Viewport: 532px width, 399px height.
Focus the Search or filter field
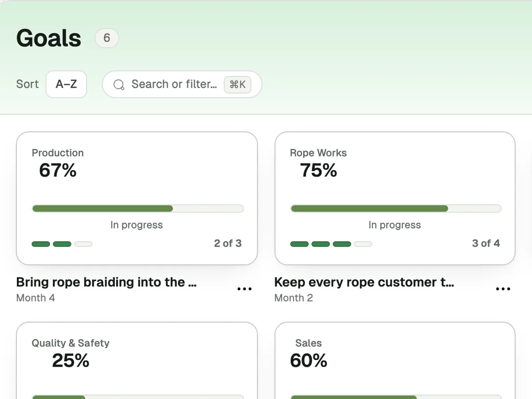182,84
